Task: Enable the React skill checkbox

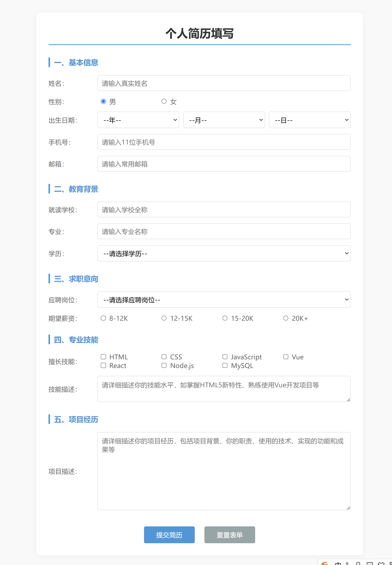Action: [103, 366]
